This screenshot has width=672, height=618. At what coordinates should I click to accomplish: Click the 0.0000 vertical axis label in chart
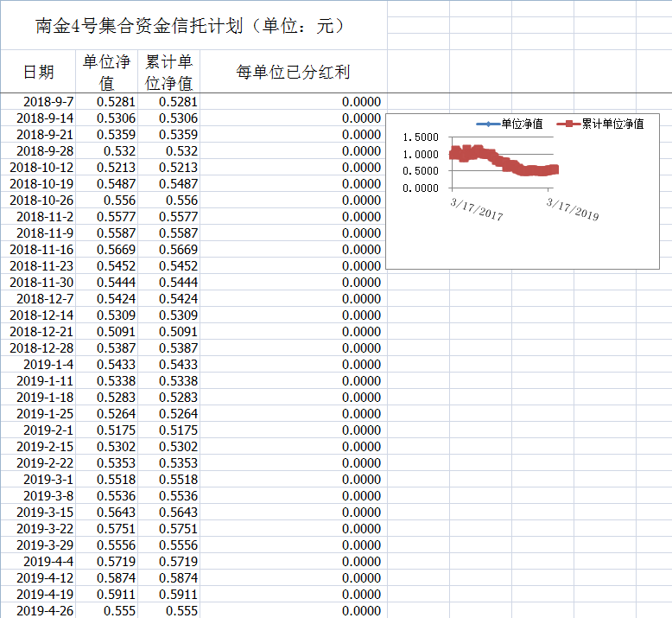(421, 188)
